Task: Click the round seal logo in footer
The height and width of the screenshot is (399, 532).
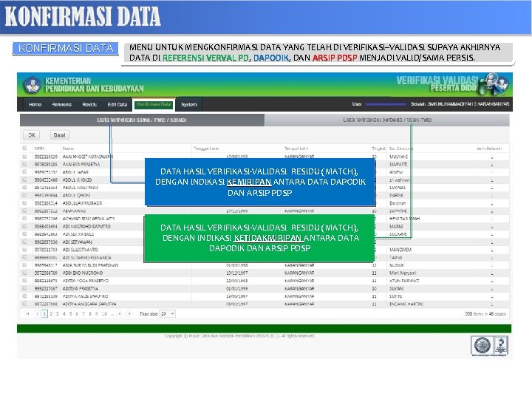Action: pyautogui.click(x=482, y=345)
